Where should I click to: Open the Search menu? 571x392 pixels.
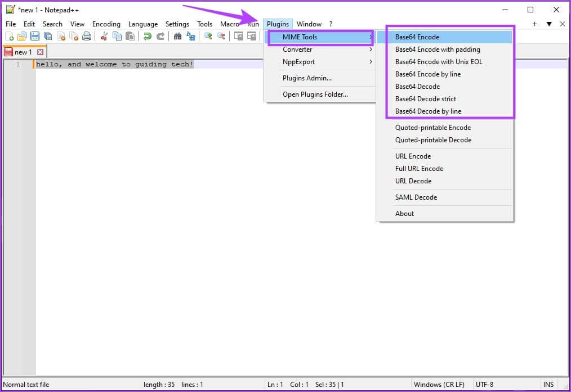pos(52,24)
